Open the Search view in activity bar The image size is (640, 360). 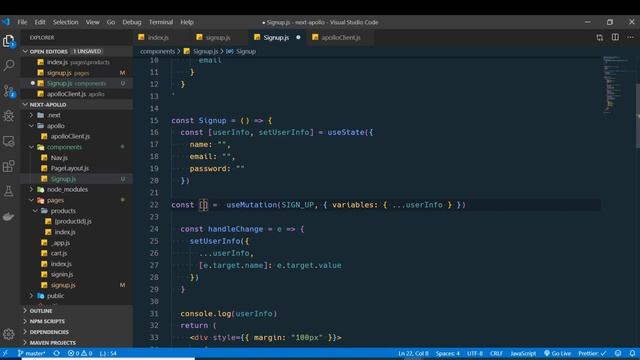tap(9, 65)
